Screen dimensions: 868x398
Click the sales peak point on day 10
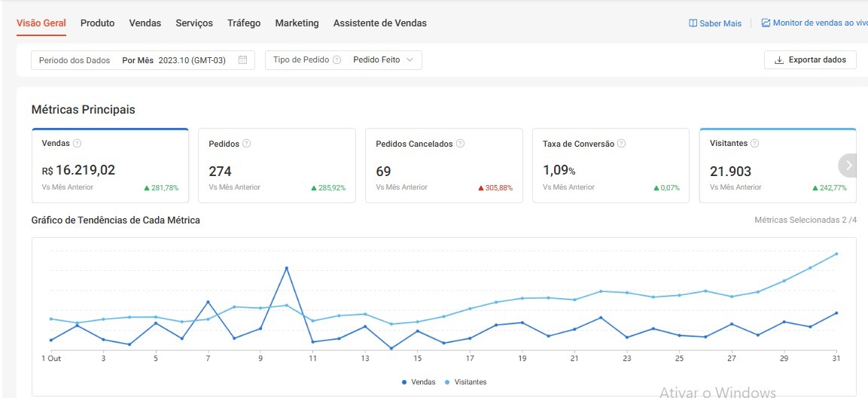(x=286, y=268)
